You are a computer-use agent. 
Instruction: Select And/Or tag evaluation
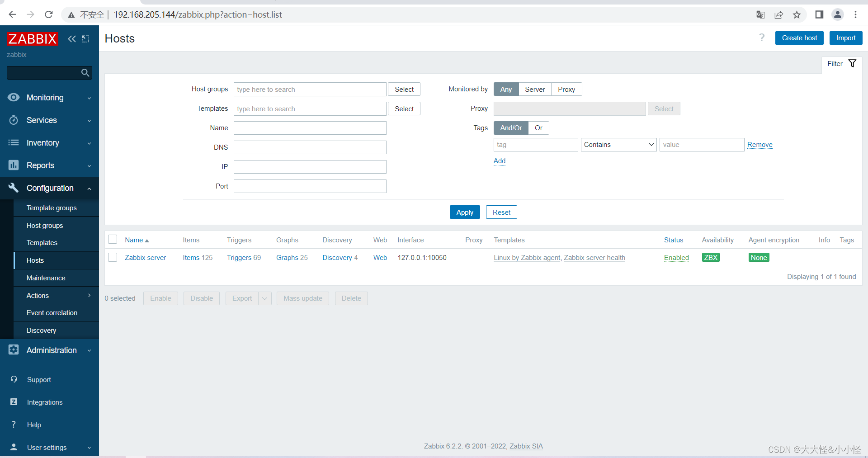[x=511, y=128]
